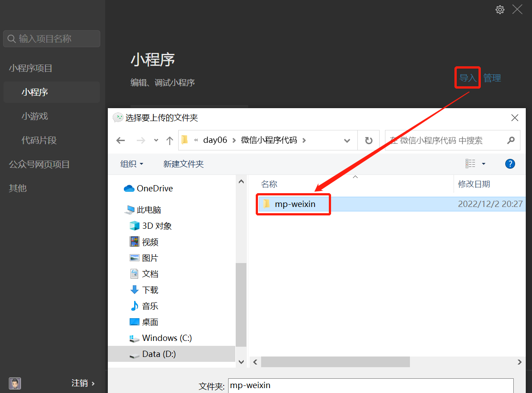Click the 输入项目名称 search field

click(52, 39)
